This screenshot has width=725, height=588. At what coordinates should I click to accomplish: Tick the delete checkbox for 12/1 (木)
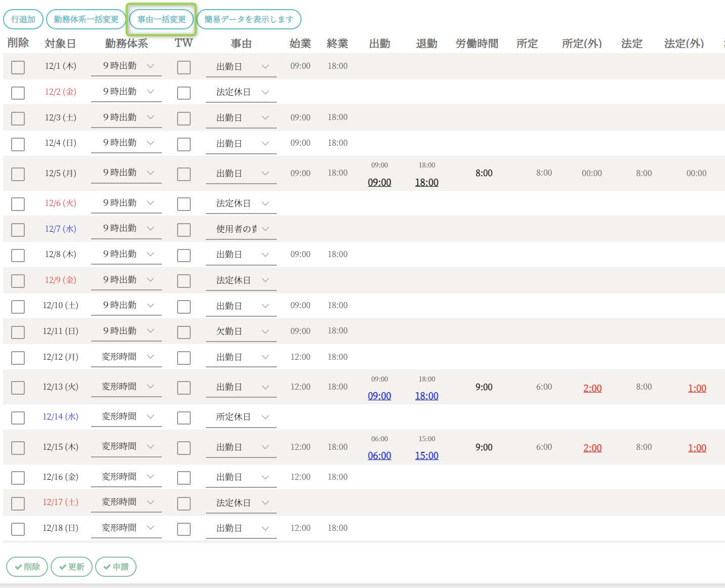pyautogui.click(x=18, y=67)
